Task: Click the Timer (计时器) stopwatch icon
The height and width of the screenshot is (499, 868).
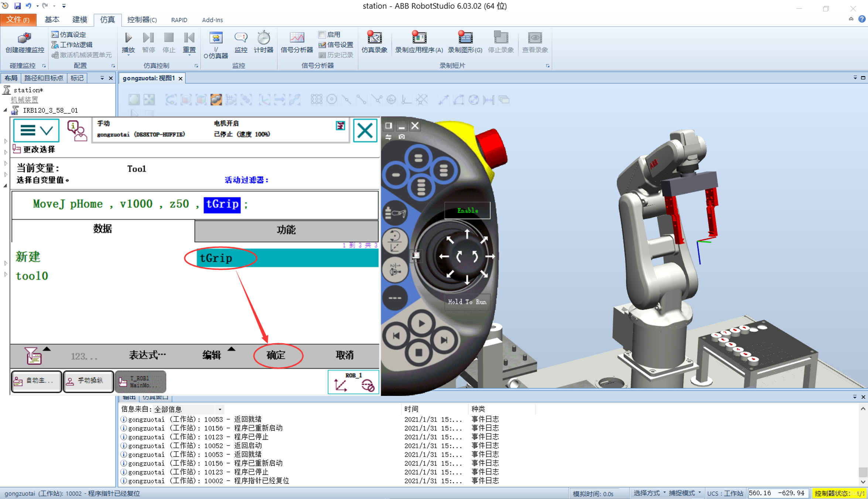Action: click(x=263, y=38)
